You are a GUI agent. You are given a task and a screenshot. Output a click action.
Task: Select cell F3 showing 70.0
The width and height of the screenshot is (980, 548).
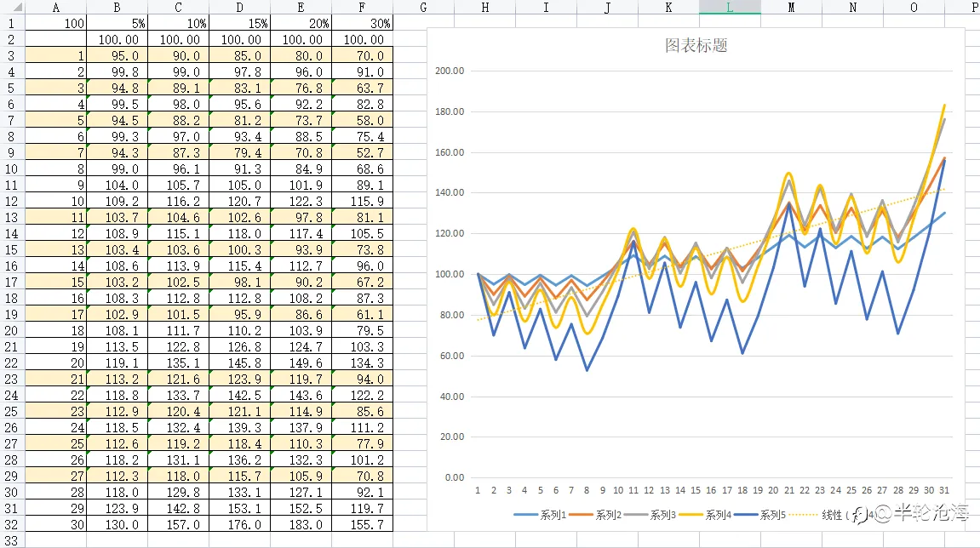click(363, 55)
